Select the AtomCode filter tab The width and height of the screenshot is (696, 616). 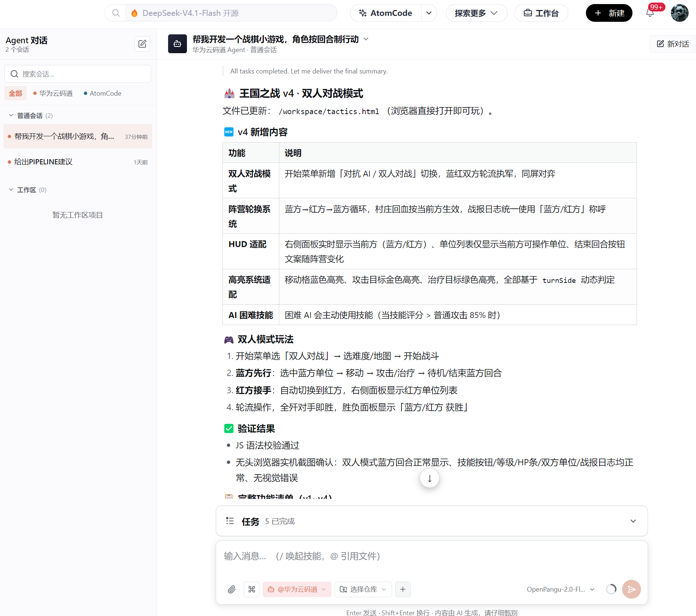(x=102, y=93)
